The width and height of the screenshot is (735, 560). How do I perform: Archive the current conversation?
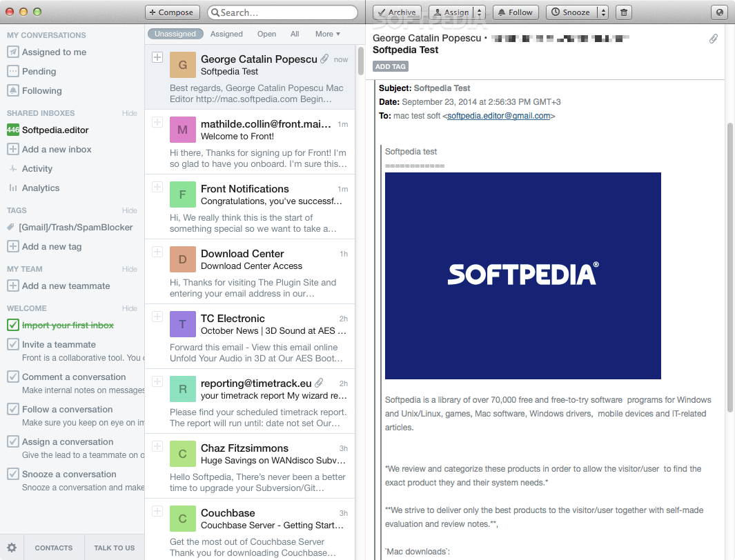point(397,12)
